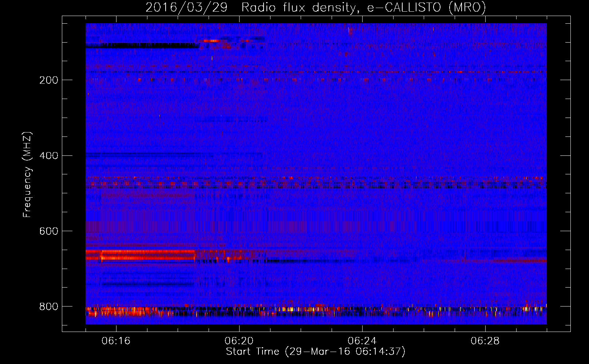Click the bright red emission band near 660 MHz

point(140,254)
